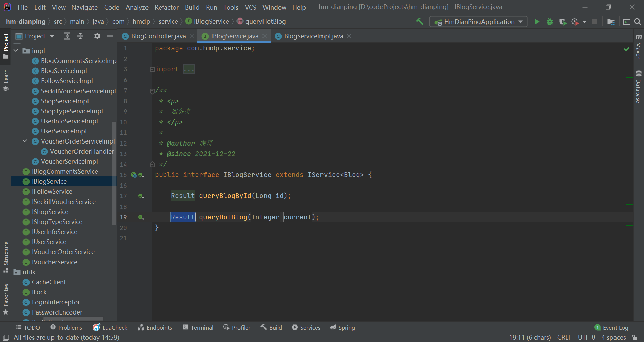Expand all items in Project panel
Viewport: 644px width, 342px height.
[67, 36]
